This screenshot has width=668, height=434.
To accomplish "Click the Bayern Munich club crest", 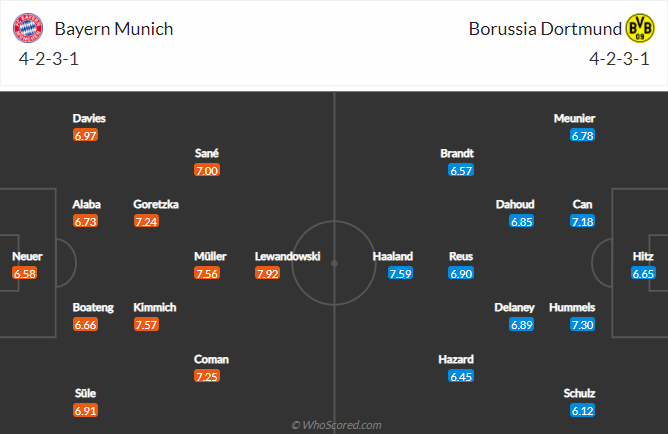I will pyautogui.click(x=29, y=28).
